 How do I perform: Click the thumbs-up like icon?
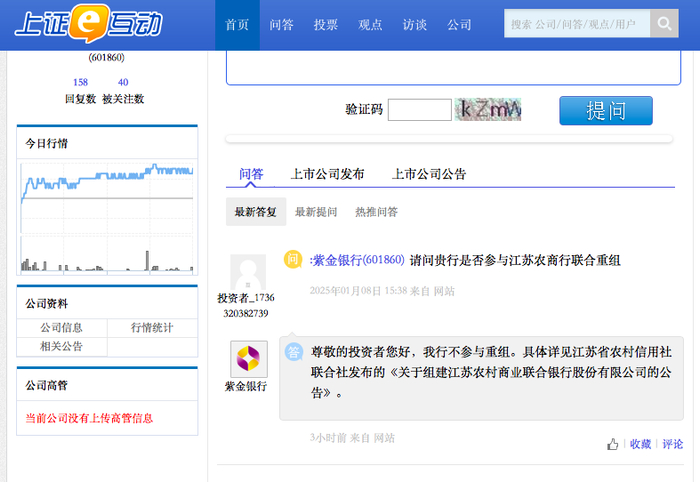[x=612, y=444]
